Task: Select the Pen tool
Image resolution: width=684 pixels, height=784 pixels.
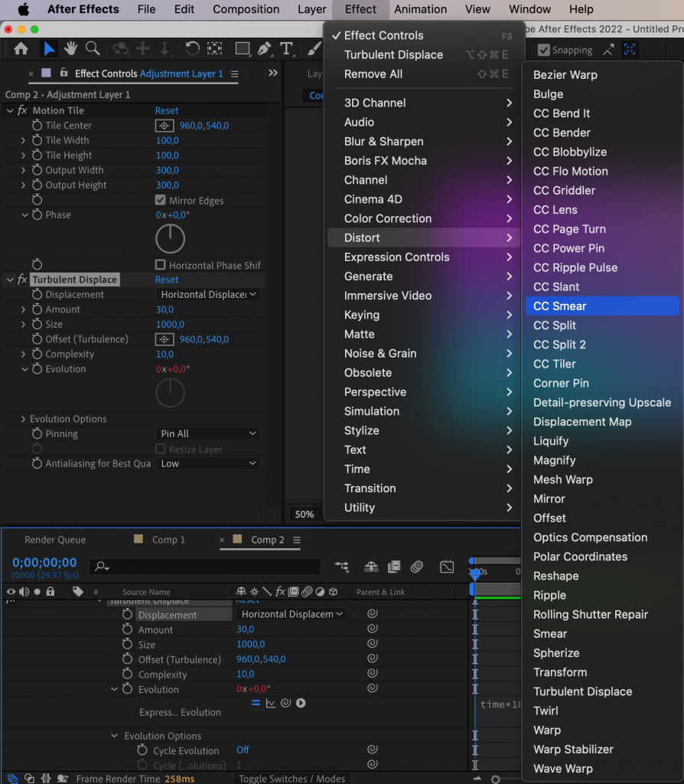Action: tap(264, 48)
